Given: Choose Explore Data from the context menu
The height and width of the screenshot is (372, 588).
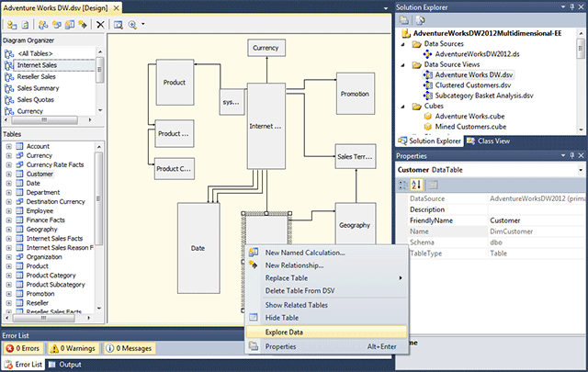Looking at the screenshot, I should tap(284, 332).
